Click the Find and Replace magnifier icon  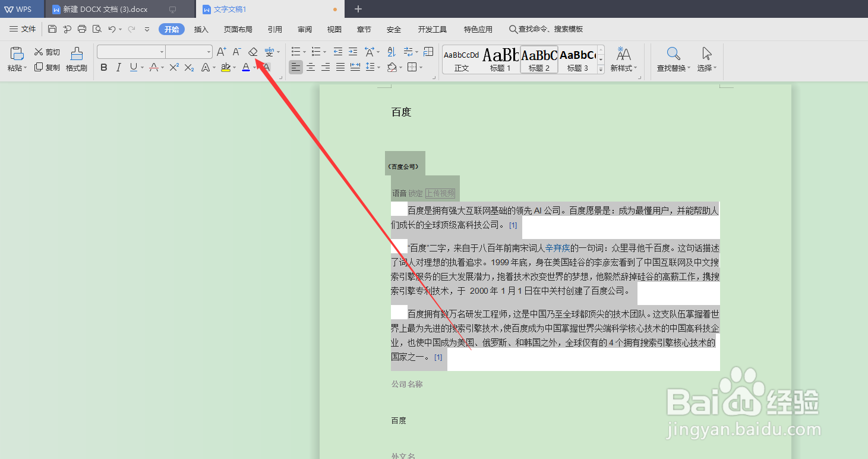[673, 54]
